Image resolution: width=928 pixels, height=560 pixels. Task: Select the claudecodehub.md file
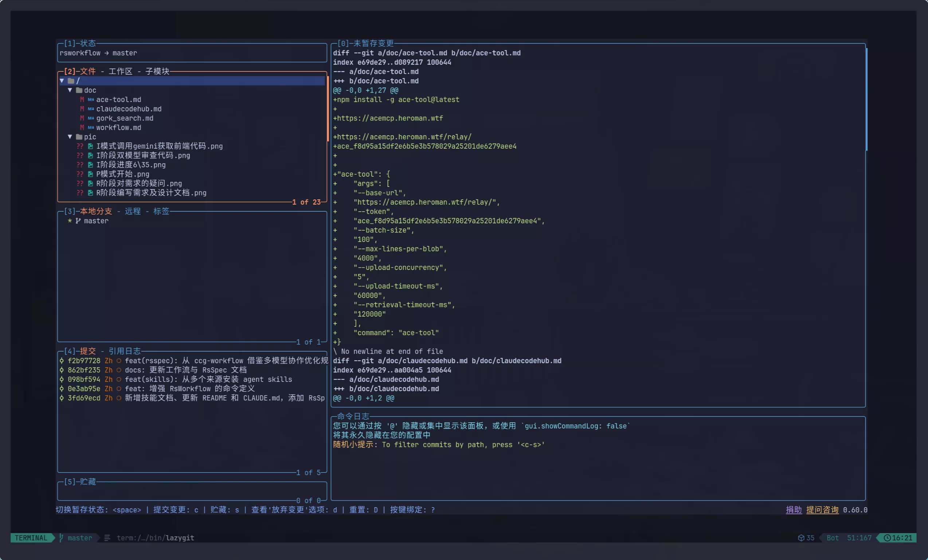pos(128,109)
